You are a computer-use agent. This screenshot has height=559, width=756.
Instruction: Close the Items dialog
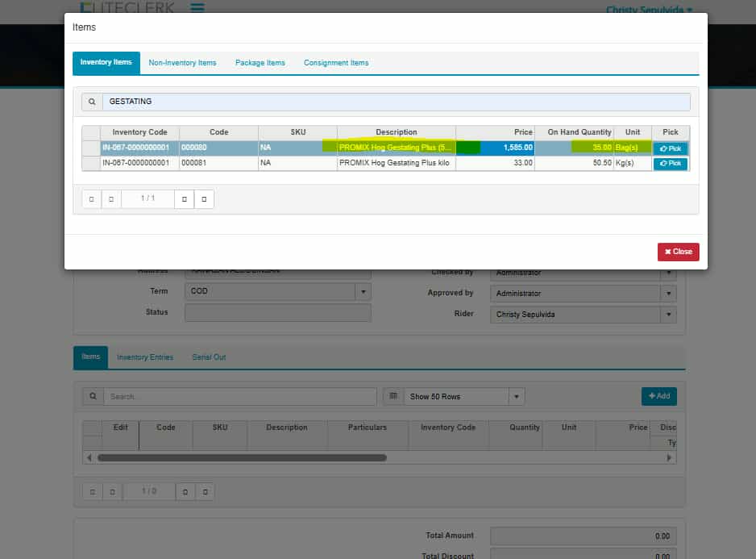point(678,252)
